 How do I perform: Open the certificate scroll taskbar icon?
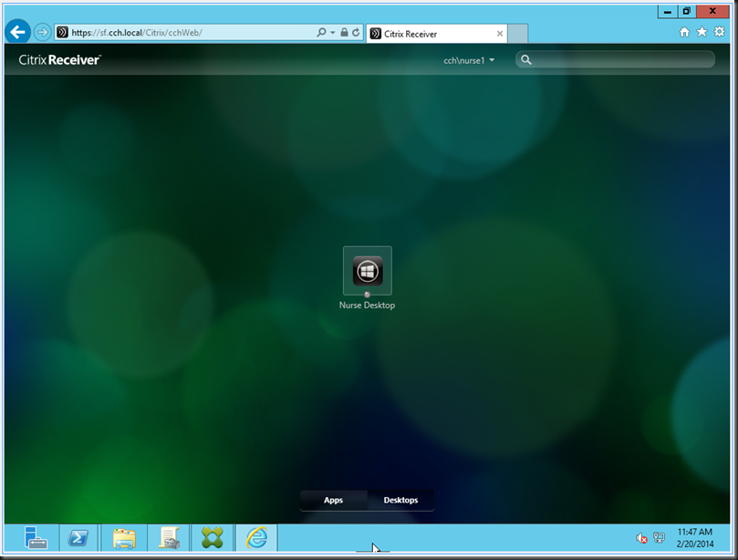[169, 537]
